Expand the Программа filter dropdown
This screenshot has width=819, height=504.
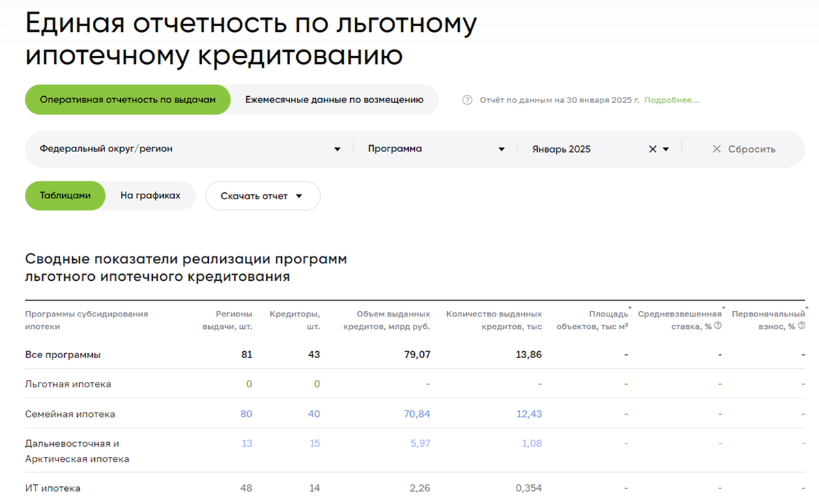point(436,149)
